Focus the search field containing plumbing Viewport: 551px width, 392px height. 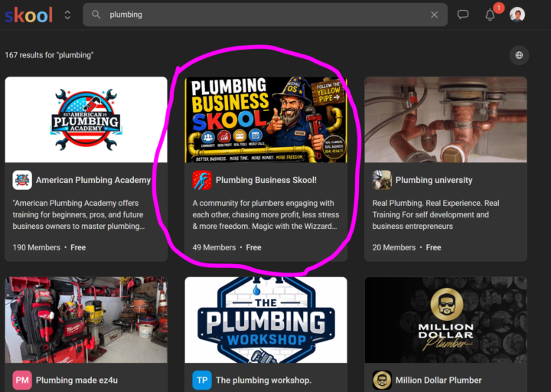[265, 15]
